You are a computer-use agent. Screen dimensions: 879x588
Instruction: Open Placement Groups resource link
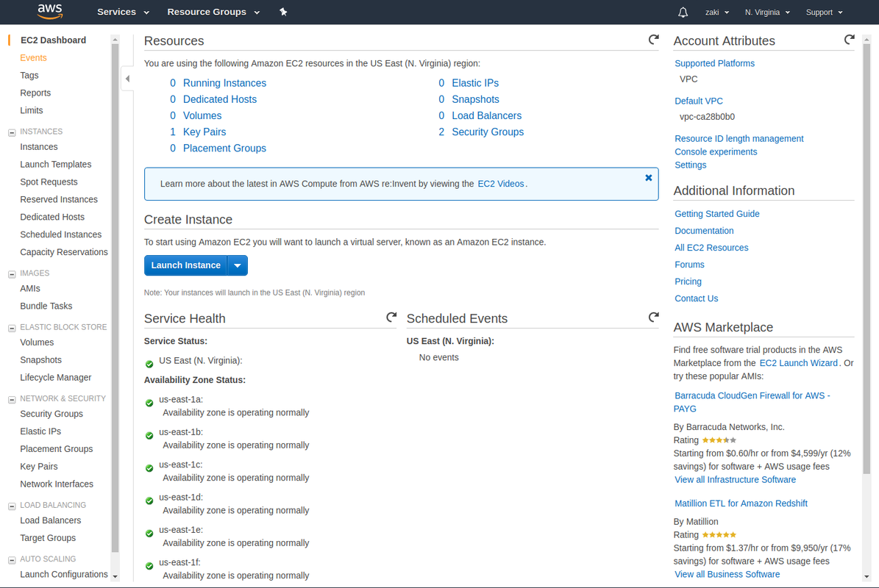coord(224,148)
